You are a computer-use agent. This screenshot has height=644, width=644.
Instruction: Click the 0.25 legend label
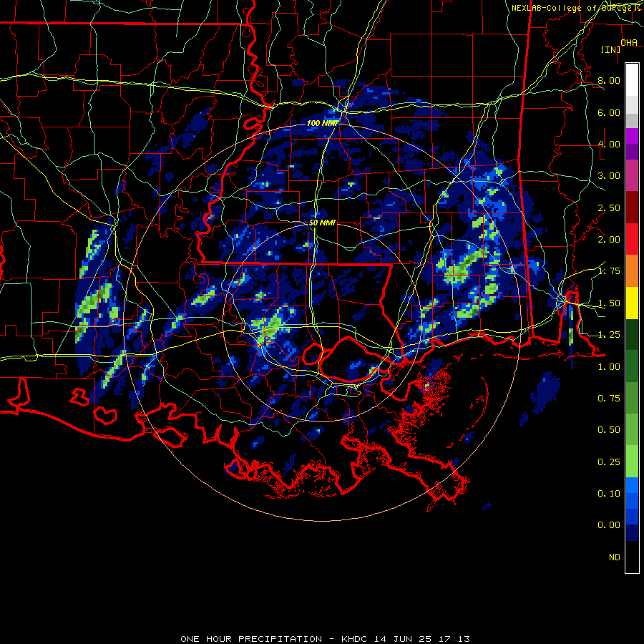tap(608, 462)
